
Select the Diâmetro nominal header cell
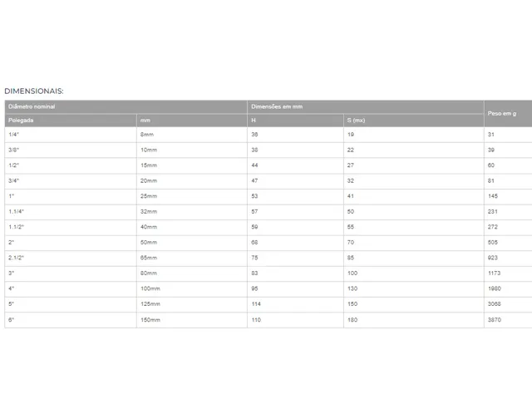(126, 106)
